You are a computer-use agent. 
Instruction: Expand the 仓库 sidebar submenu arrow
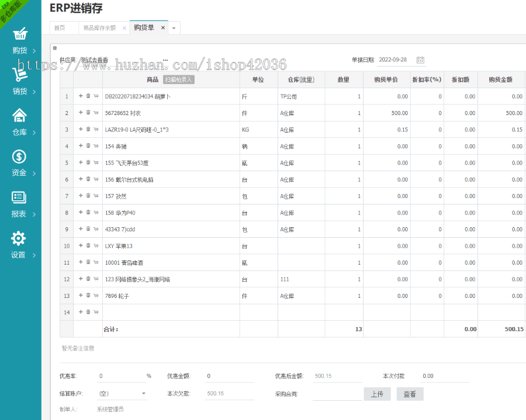click(34, 133)
